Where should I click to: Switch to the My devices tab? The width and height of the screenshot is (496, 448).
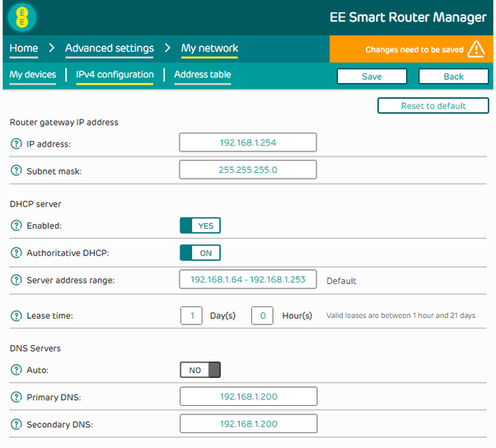pyautogui.click(x=33, y=75)
